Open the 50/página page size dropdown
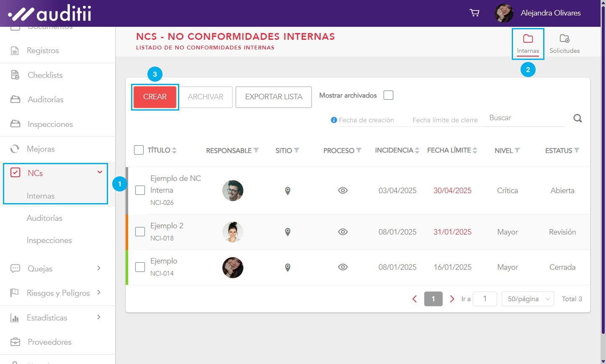Image resolution: width=606 pixels, height=364 pixels. click(x=528, y=299)
